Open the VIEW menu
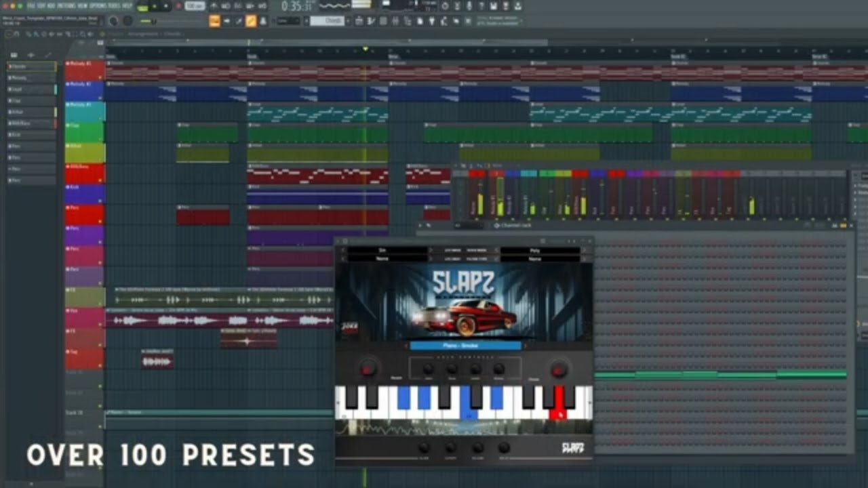 point(81,5)
